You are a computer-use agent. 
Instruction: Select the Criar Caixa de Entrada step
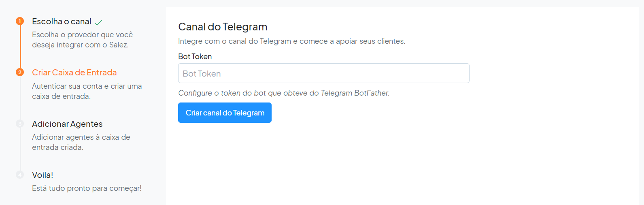pyautogui.click(x=74, y=73)
